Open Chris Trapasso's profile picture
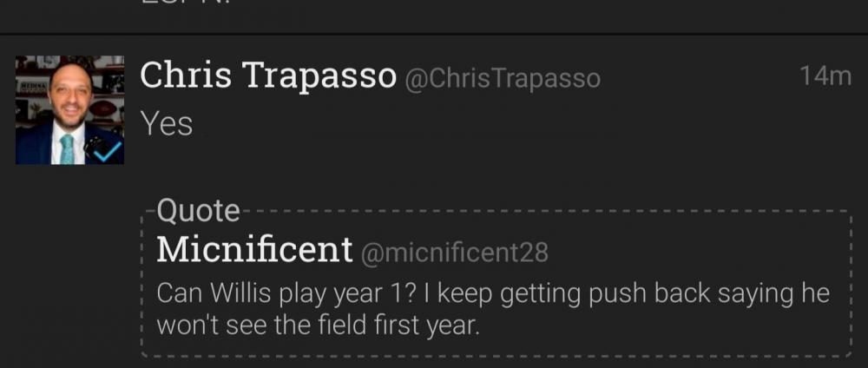Image resolution: width=868 pixels, height=368 pixels. pyautogui.click(x=69, y=109)
